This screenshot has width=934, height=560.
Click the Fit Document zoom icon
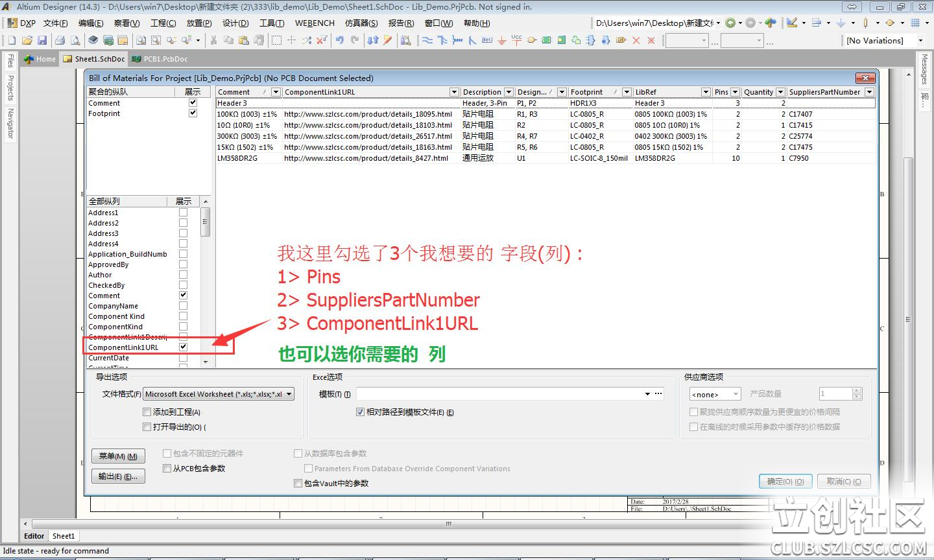click(141, 40)
